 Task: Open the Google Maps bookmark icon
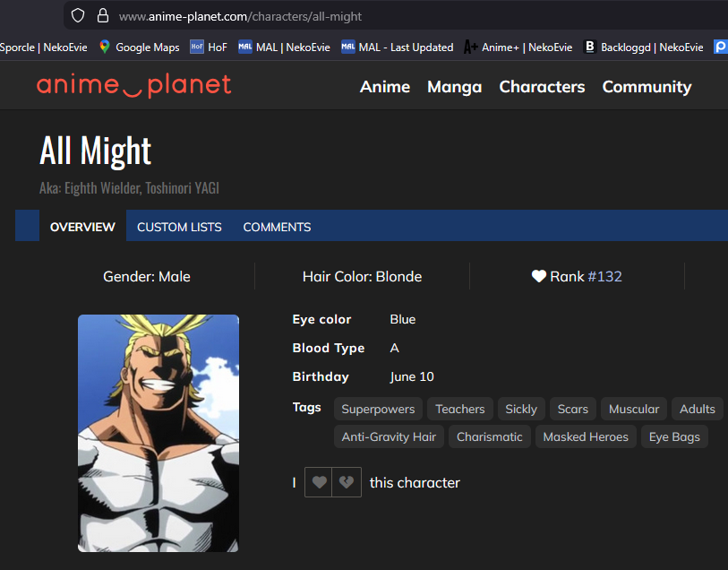[105, 47]
